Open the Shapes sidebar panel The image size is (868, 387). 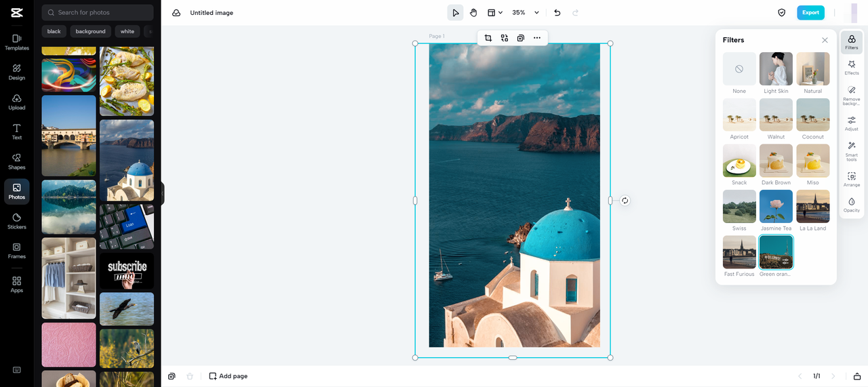click(x=17, y=161)
